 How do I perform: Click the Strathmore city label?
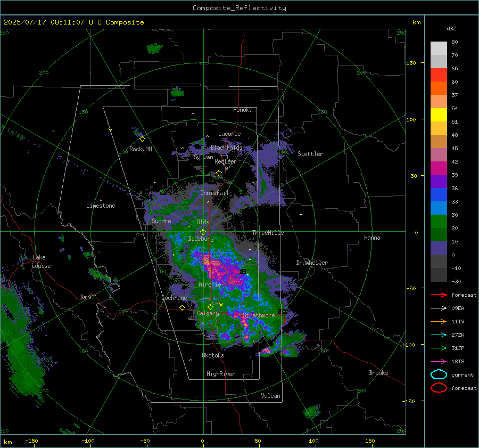click(259, 315)
